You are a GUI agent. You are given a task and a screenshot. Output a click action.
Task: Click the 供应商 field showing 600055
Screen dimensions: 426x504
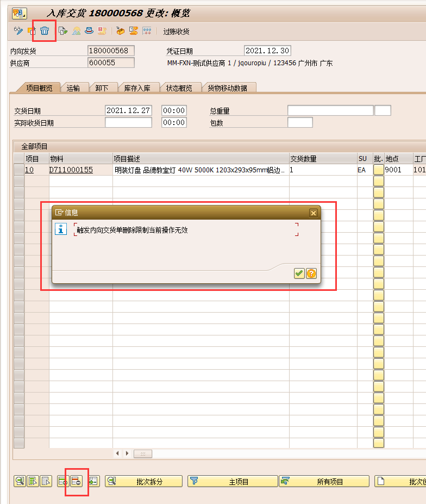pos(111,63)
